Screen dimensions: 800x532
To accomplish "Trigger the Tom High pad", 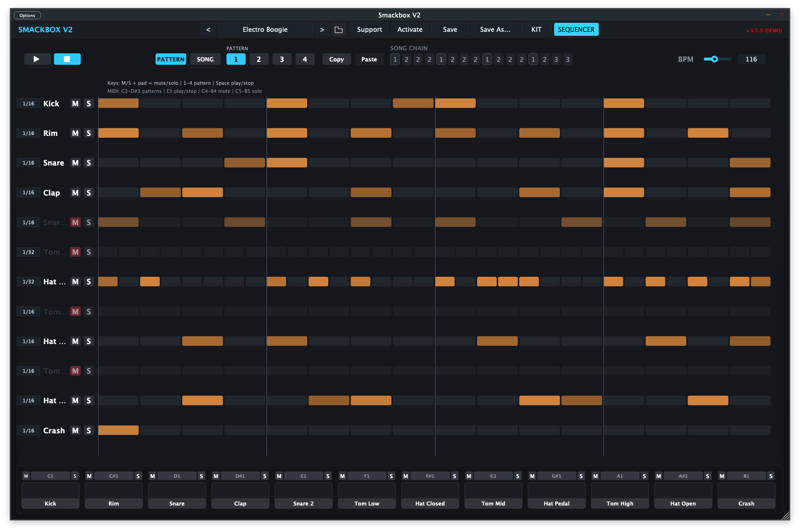I will tap(620, 495).
